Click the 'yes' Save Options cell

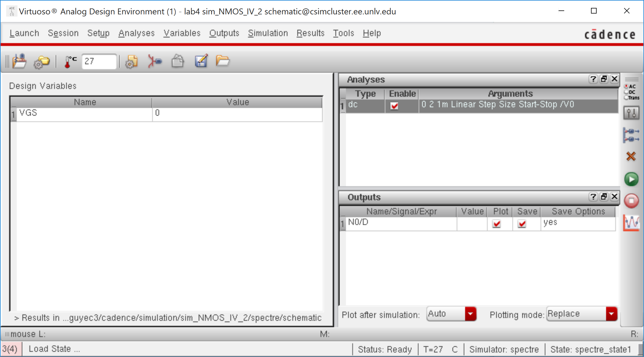pyautogui.click(x=578, y=224)
